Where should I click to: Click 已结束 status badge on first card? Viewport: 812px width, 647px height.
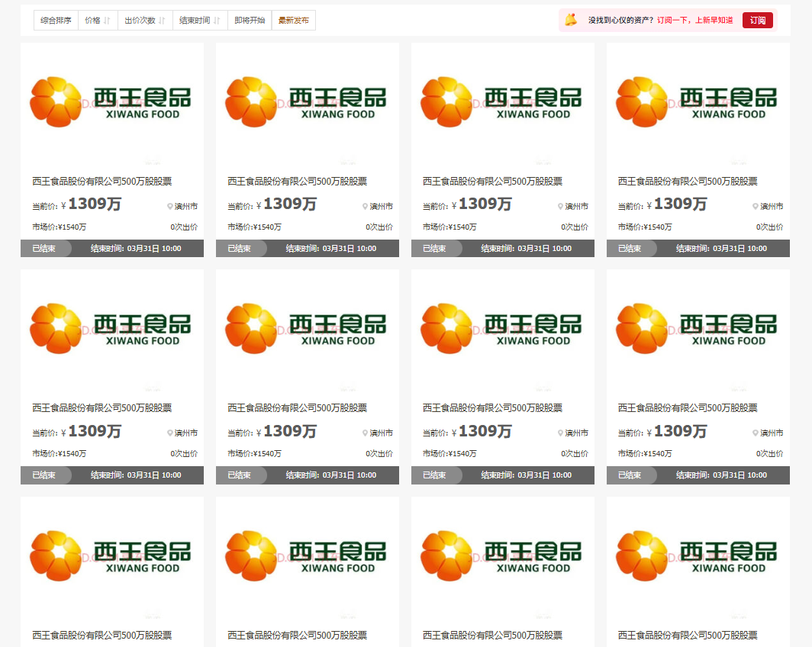coord(44,248)
